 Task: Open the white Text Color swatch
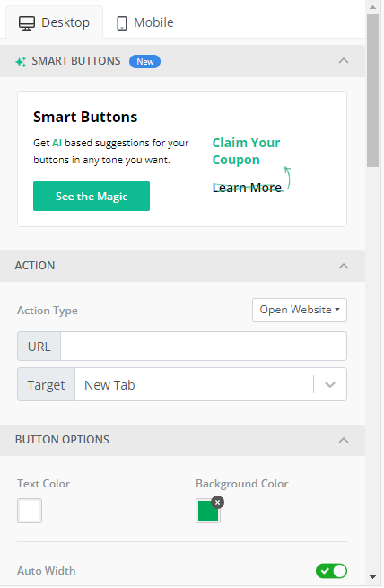click(30, 511)
